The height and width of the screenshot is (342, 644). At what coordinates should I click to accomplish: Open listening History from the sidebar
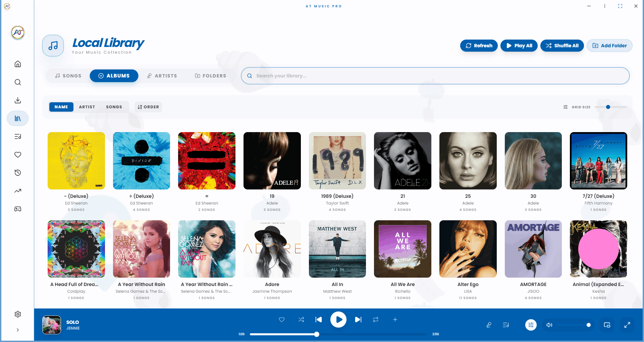click(17, 172)
